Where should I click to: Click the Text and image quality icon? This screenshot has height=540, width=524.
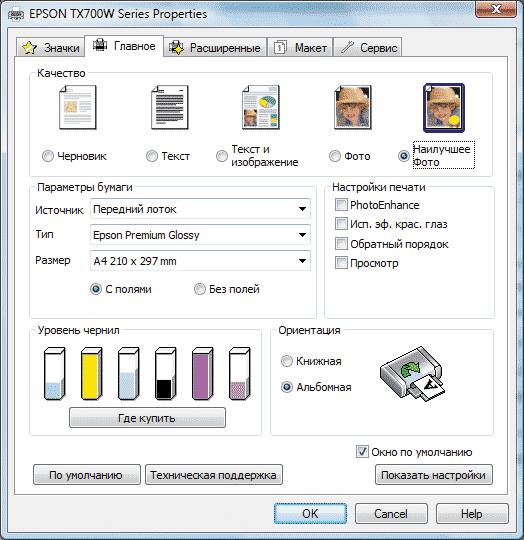pos(261,107)
